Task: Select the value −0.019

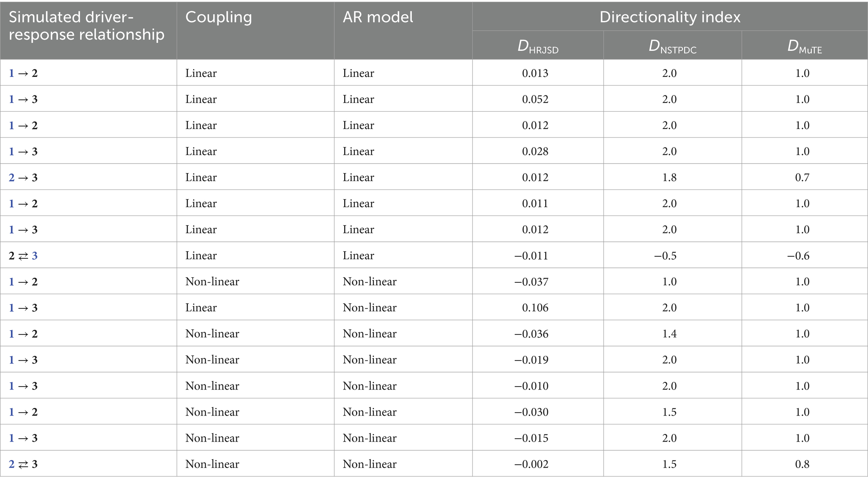Action: pyautogui.click(x=531, y=360)
